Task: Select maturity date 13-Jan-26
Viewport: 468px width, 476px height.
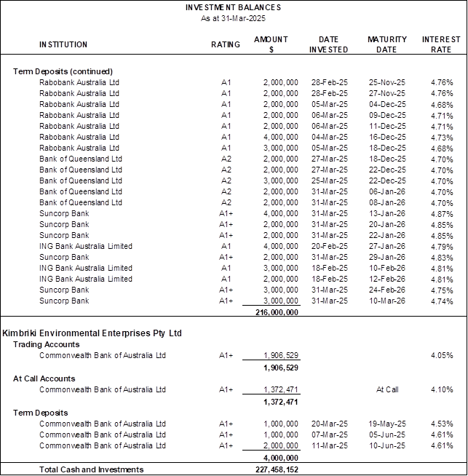Action: [x=387, y=214]
